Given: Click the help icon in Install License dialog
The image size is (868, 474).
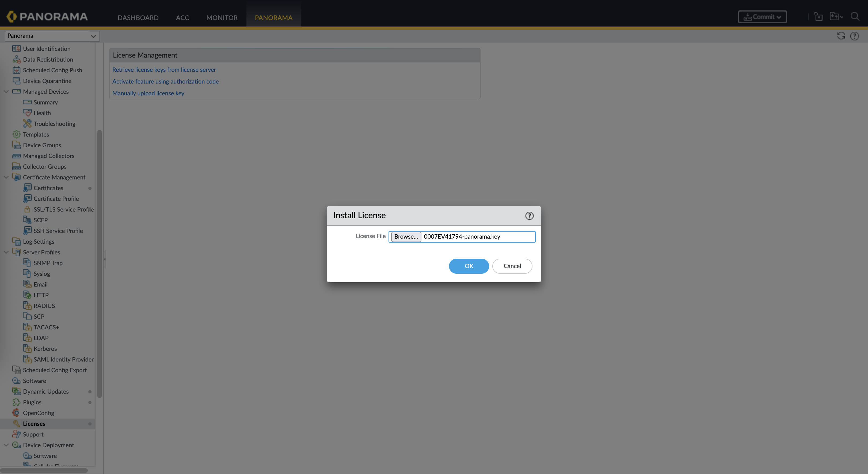Looking at the screenshot, I should [x=529, y=216].
